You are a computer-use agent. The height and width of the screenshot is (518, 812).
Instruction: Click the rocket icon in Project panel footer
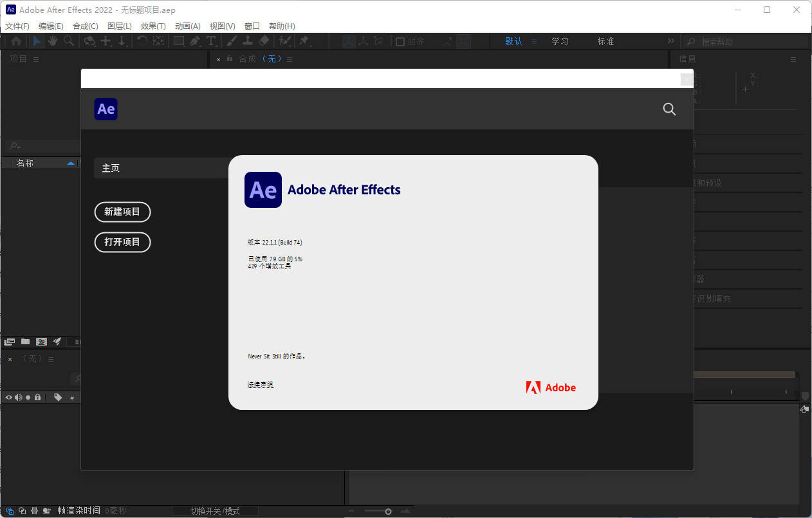57,342
